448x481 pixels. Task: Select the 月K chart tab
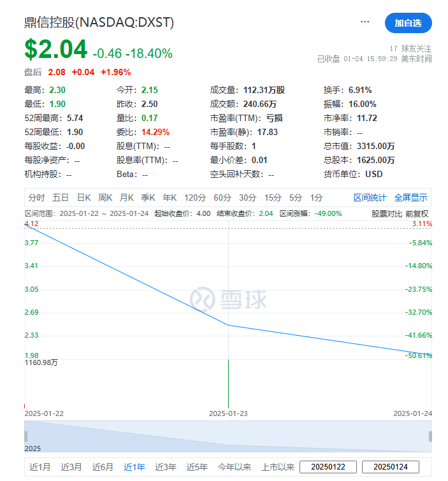pyautogui.click(x=127, y=197)
